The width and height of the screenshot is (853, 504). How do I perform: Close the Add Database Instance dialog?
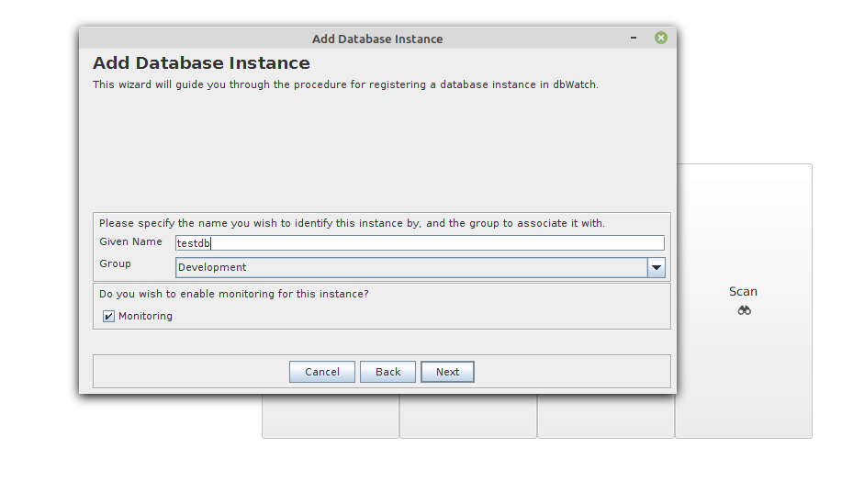pos(660,39)
